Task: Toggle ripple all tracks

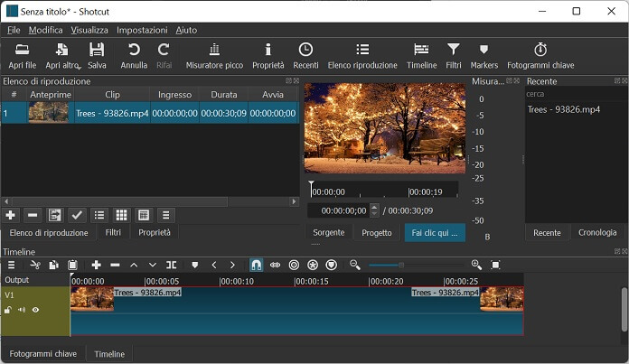Action: [313, 265]
